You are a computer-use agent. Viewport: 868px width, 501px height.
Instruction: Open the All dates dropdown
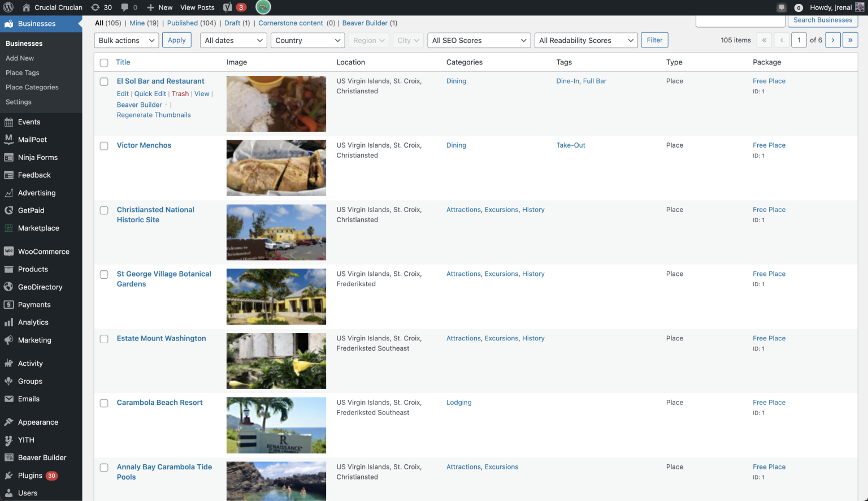click(233, 40)
